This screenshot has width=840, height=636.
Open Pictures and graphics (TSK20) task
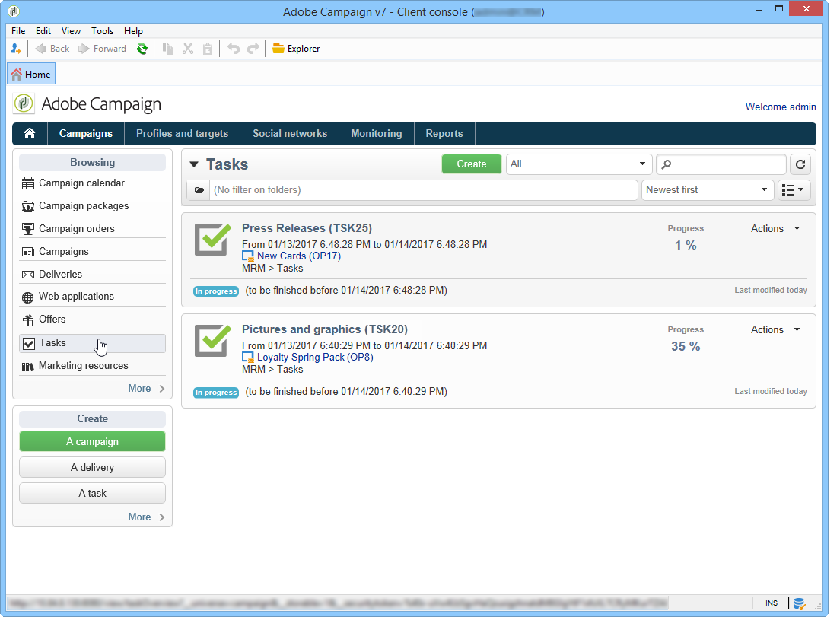point(325,329)
